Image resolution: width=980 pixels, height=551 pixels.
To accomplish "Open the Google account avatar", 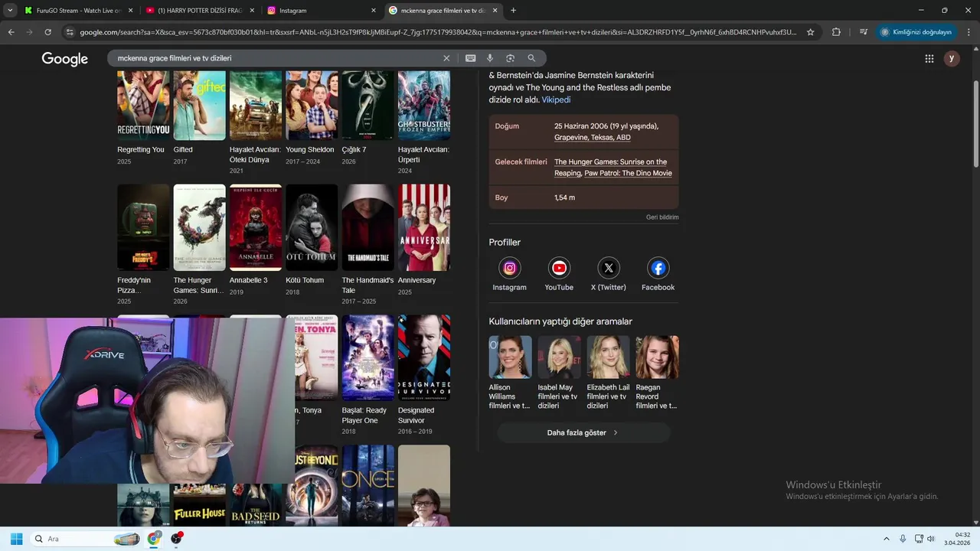I will tap(952, 59).
